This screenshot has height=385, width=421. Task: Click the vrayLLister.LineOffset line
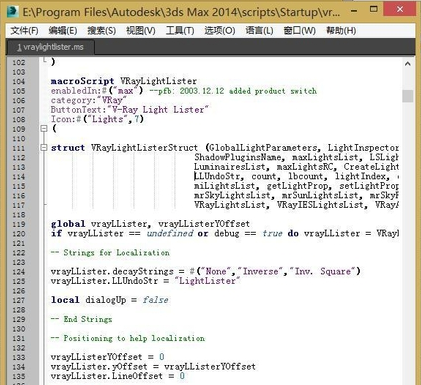click(118, 376)
